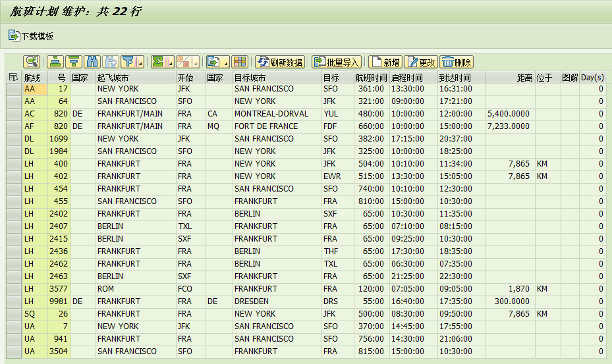Click the 新增 new entry button
Viewport: 612px width, 364px height.
pos(385,62)
